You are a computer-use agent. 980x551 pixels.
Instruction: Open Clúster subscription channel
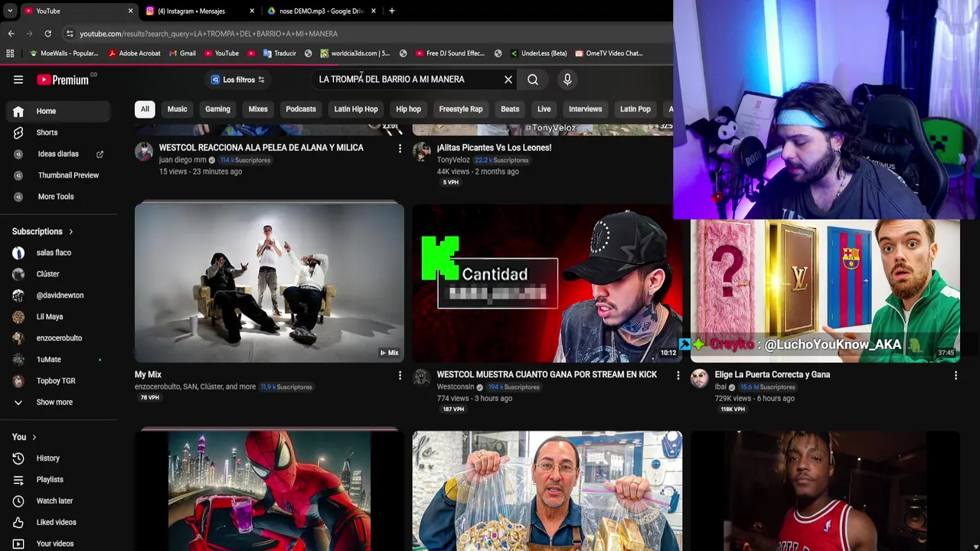[x=58, y=274]
